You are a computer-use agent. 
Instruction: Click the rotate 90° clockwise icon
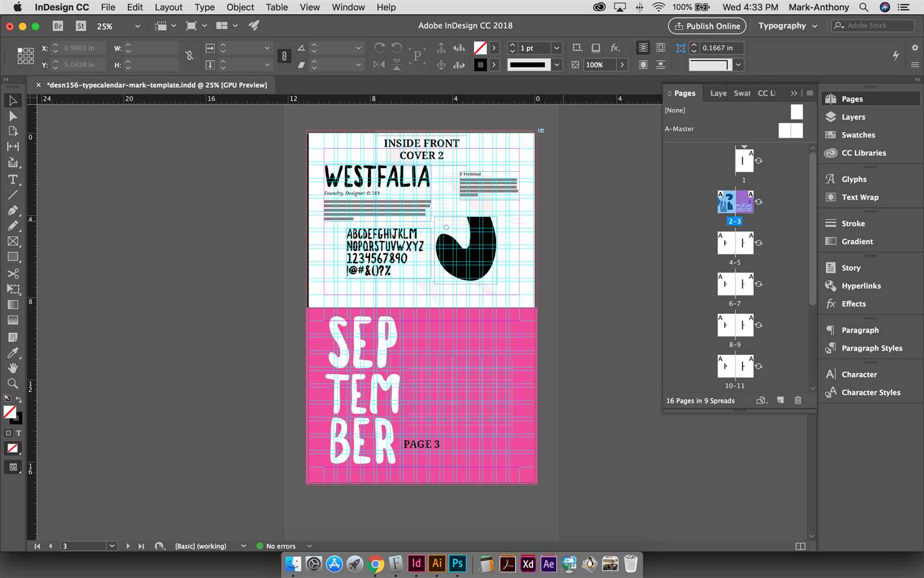(379, 48)
